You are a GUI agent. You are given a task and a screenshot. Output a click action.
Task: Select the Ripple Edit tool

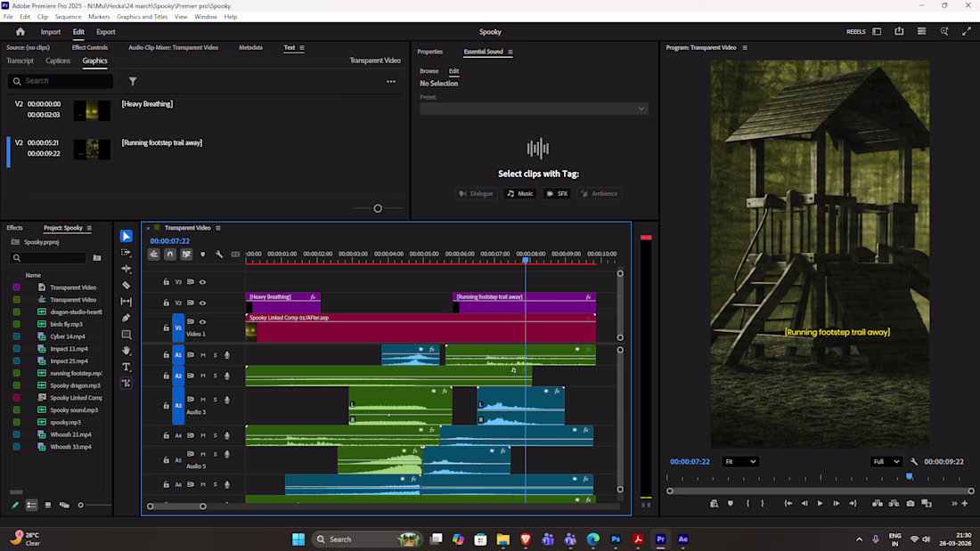click(x=127, y=269)
